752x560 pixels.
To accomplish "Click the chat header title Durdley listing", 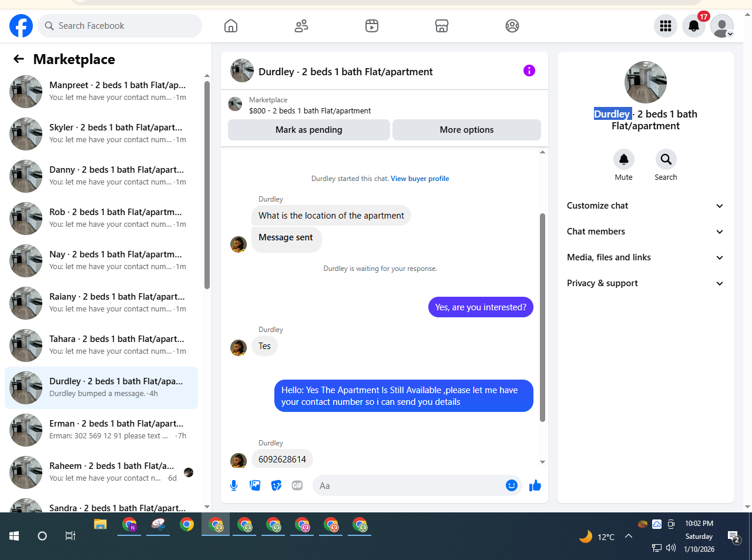I will coord(345,72).
